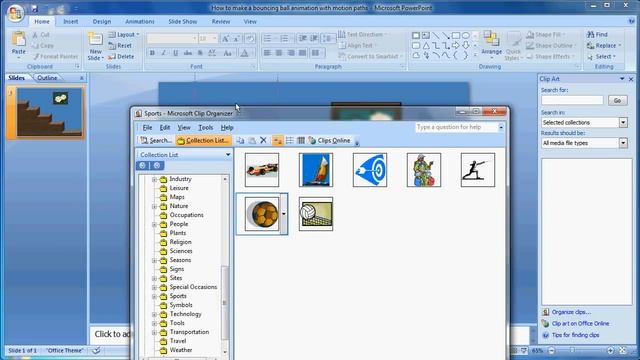Click the Copy icon in the Clip Organizer toolbar
Viewport: 640px width, 360px height.
tap(240, 140)
